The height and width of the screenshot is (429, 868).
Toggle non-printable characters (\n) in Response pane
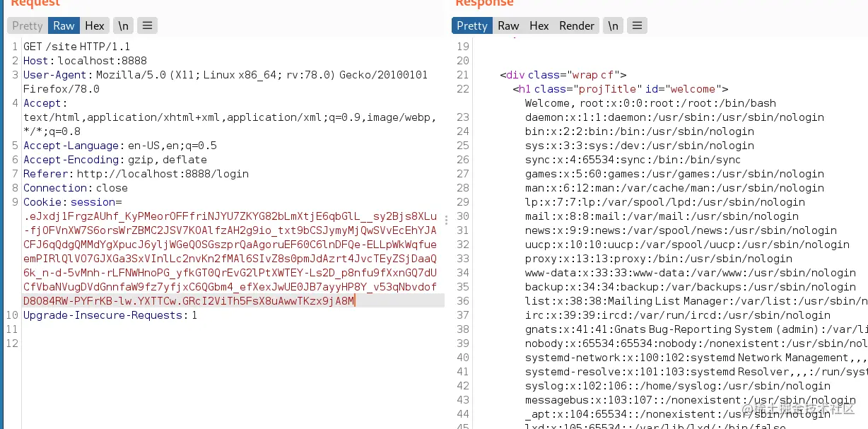[x=613, y=26]
